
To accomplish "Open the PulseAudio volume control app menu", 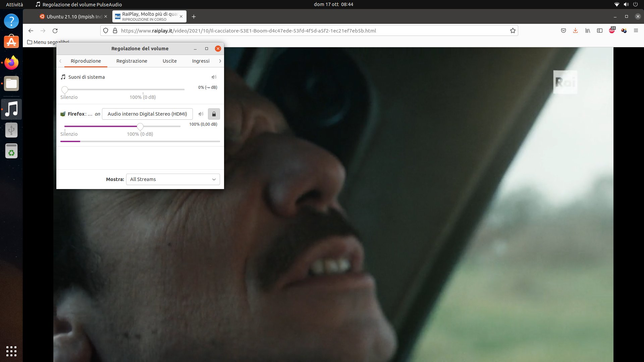I will (79, 4).
